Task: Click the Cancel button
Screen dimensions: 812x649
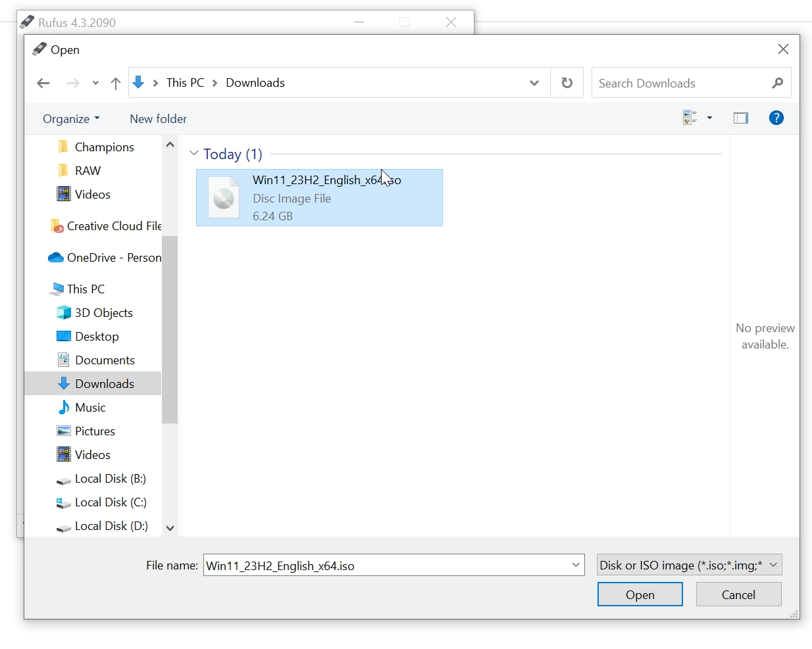Action: click(738, 594)
